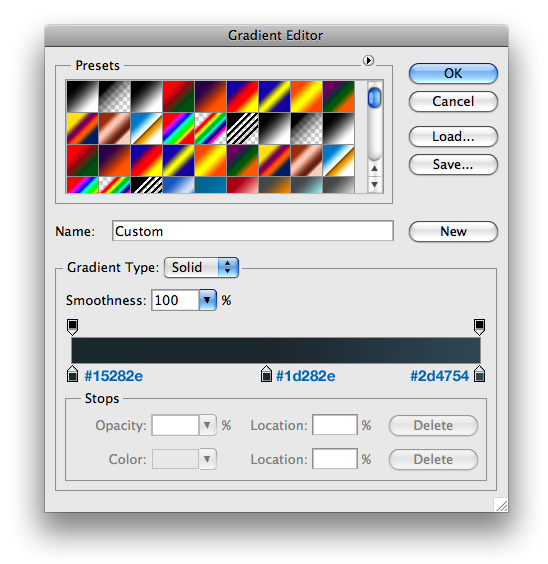Click the Opacity input field in Stops

coord(175,425)
